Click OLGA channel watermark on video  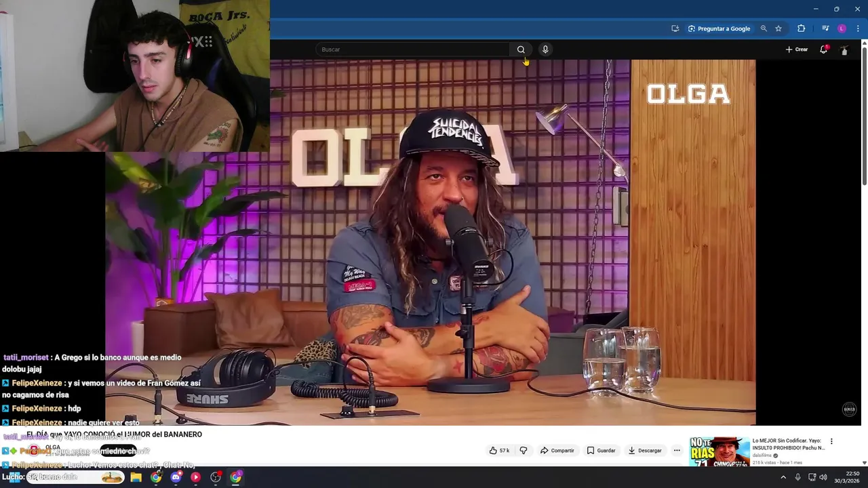pos(849,409)
